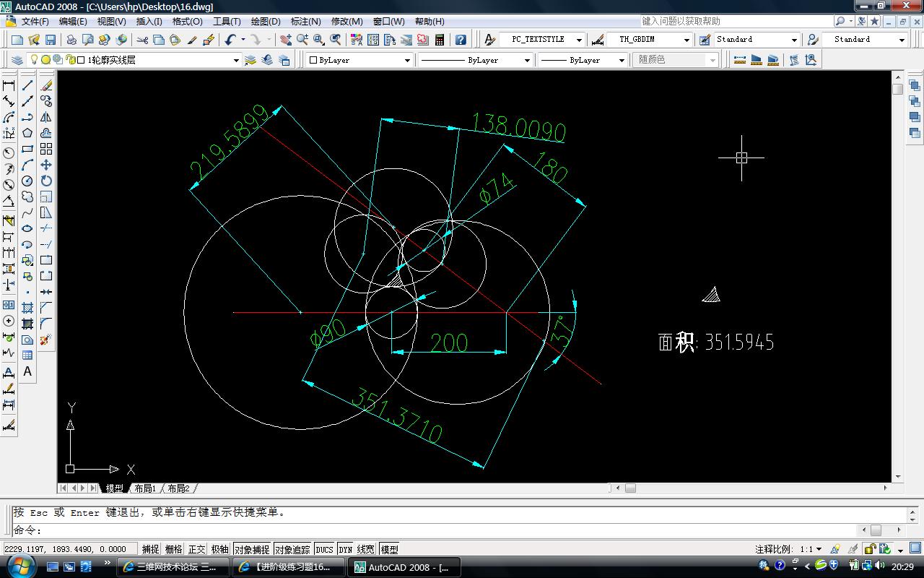Select the Erase modify tool
The height and width of the screenshot is (578, 924).
click(46, 85)
